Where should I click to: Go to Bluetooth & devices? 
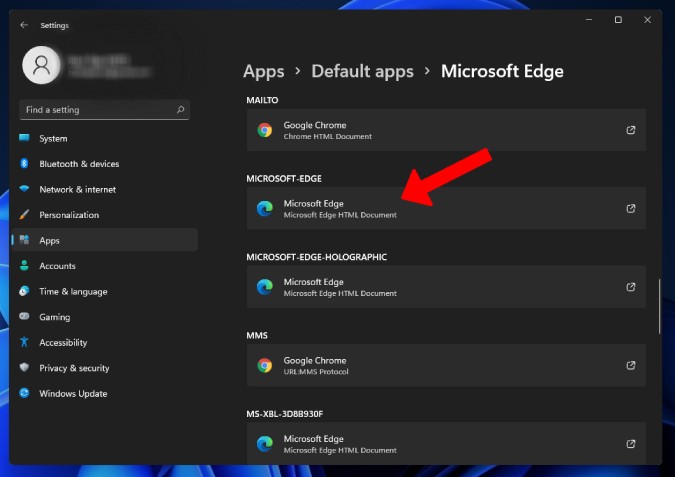click(x=78, y=164)
